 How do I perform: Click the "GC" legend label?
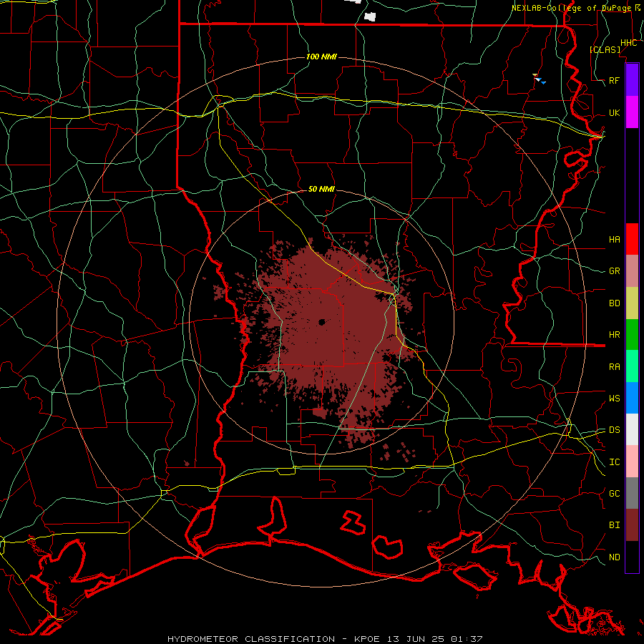614,494
